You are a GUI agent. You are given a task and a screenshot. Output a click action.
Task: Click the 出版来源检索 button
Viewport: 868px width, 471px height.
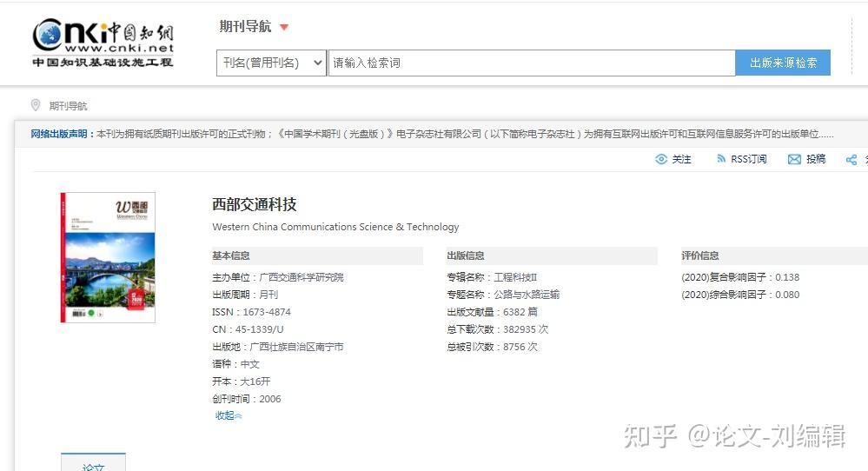[783, 63]
